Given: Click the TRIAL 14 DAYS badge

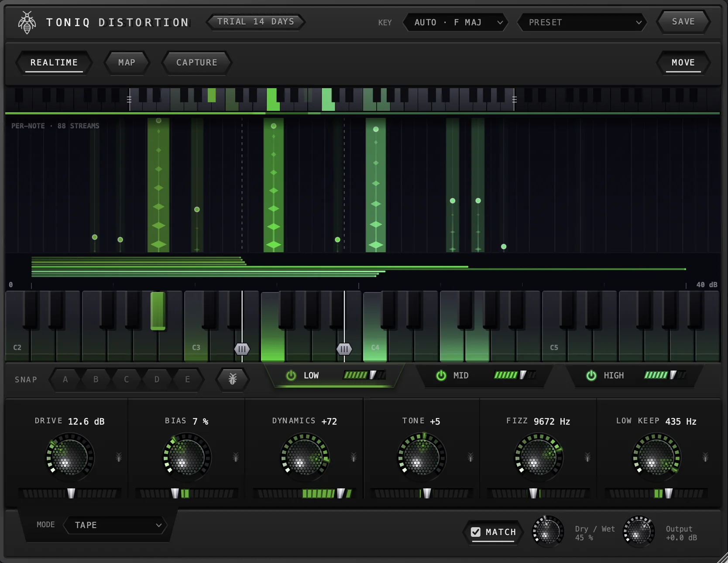Looking at the screenshot, I should point(256,22).
